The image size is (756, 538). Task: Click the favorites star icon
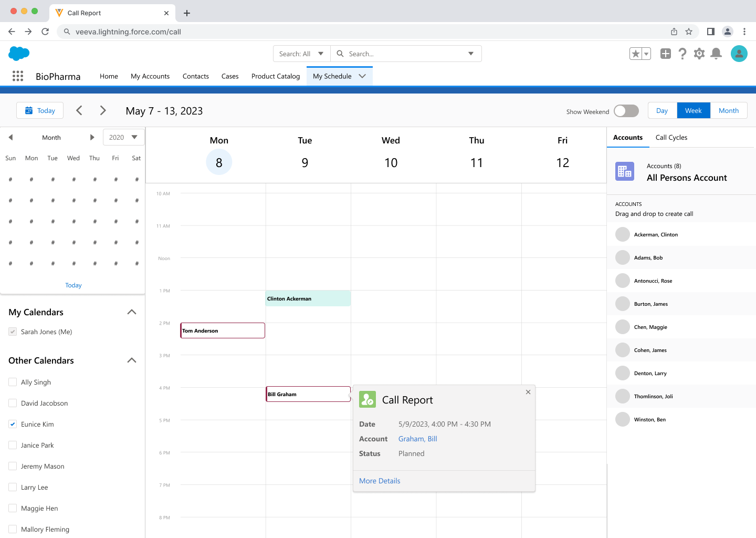pos(636,54)
